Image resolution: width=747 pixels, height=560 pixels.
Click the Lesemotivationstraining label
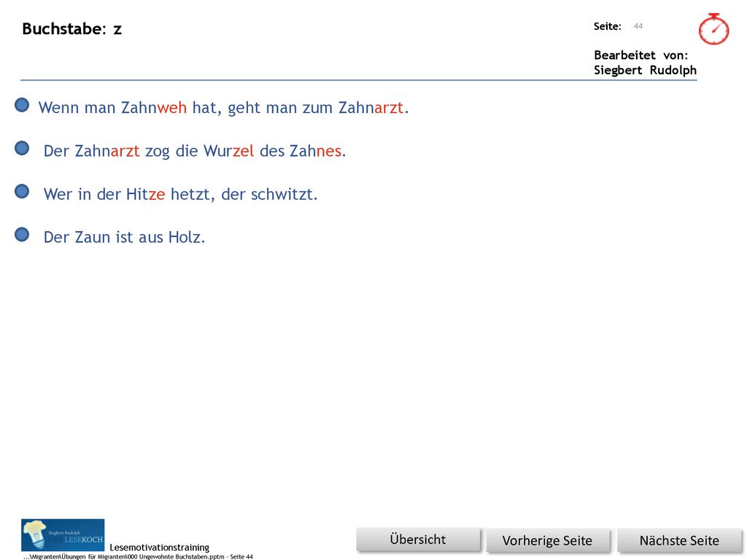[159, 547]
